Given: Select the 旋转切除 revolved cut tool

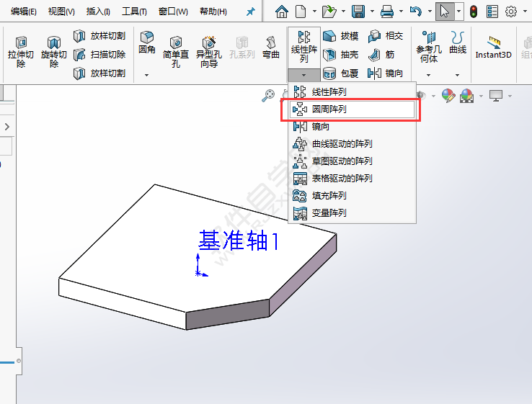Looking at the screenshot, I should 54,52.
